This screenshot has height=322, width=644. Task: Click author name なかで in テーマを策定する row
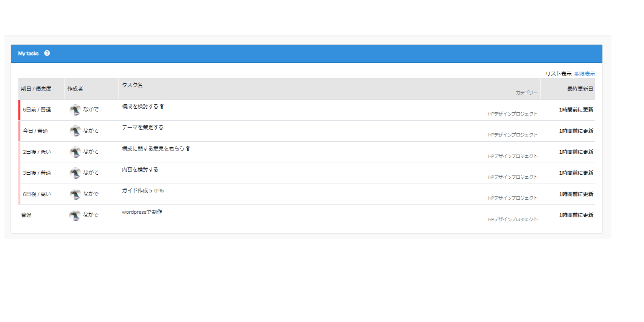click(91, 130)
